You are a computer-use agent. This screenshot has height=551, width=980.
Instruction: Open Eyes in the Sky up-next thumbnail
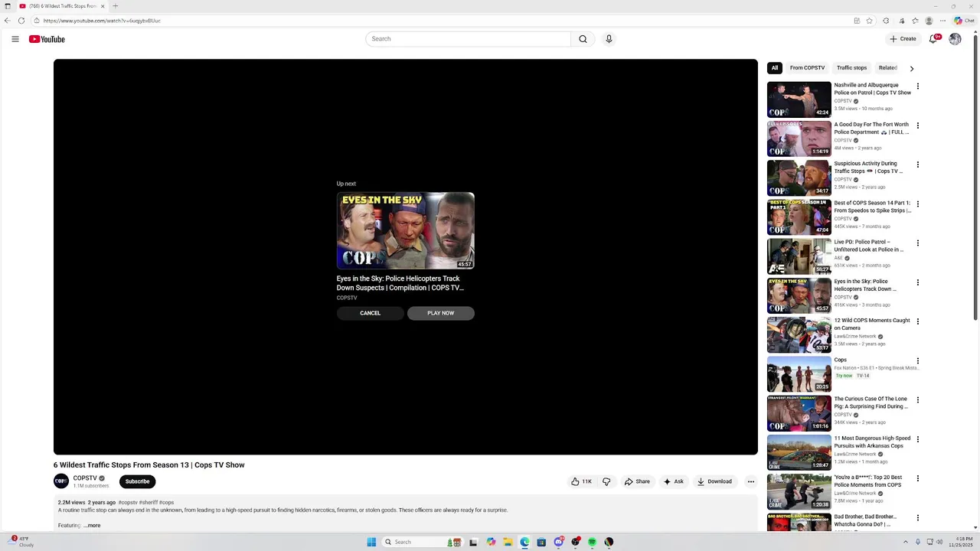pos(406,230)
